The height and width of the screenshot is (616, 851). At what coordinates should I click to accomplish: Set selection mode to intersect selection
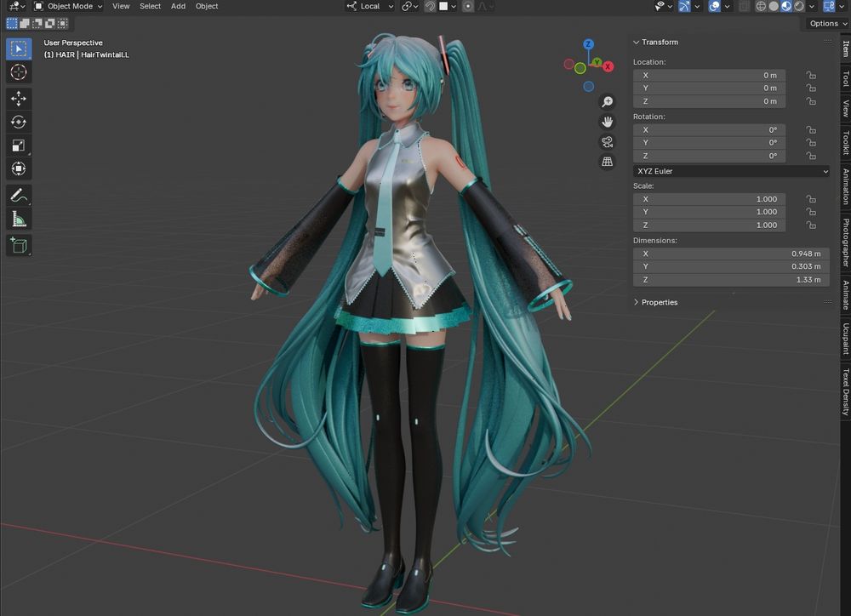63,23
